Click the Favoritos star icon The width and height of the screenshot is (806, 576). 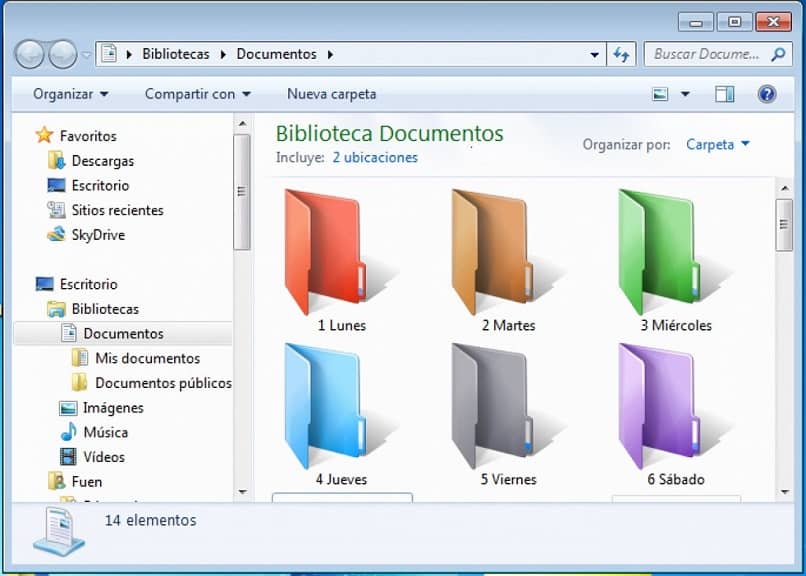tap(44, 135)
